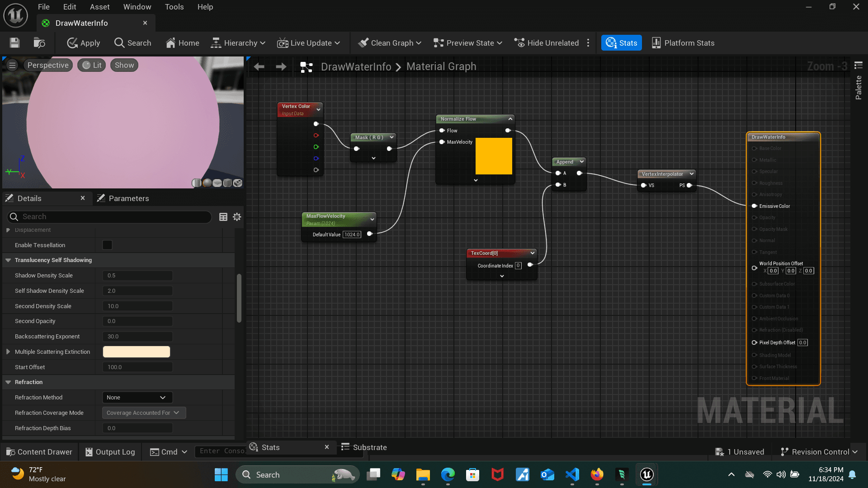Open the Content Drawer
The height and width of the screenshot is (488, 868).
point(39,452)
